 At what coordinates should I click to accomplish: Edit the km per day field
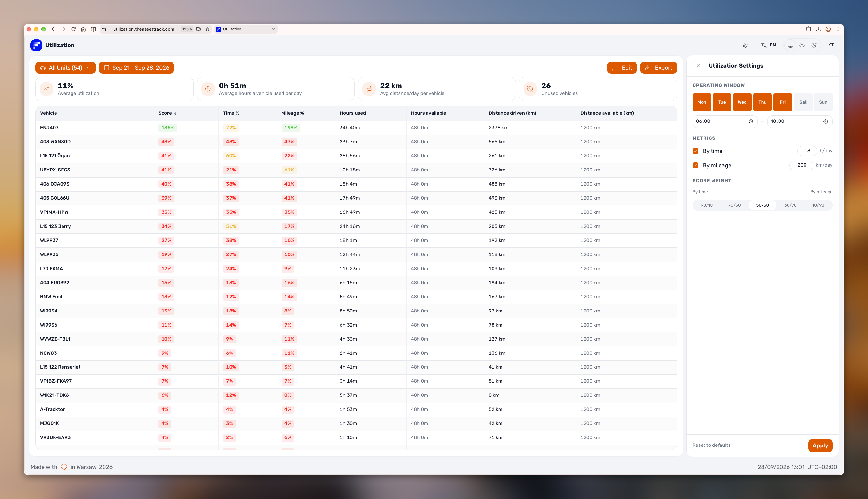click(x=801, y=165)
